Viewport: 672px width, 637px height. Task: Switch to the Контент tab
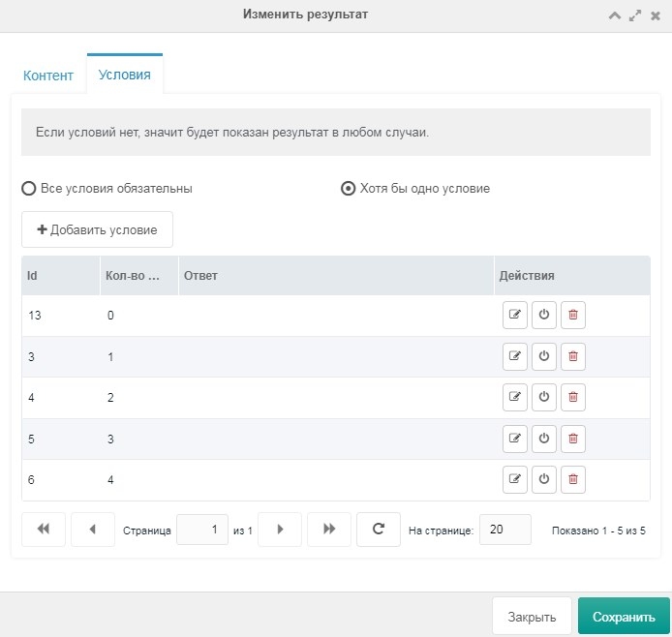point(48,76)
